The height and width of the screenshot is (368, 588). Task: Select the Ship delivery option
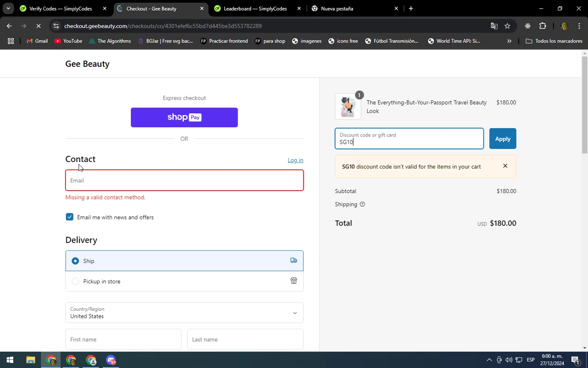tap(184, 261)
